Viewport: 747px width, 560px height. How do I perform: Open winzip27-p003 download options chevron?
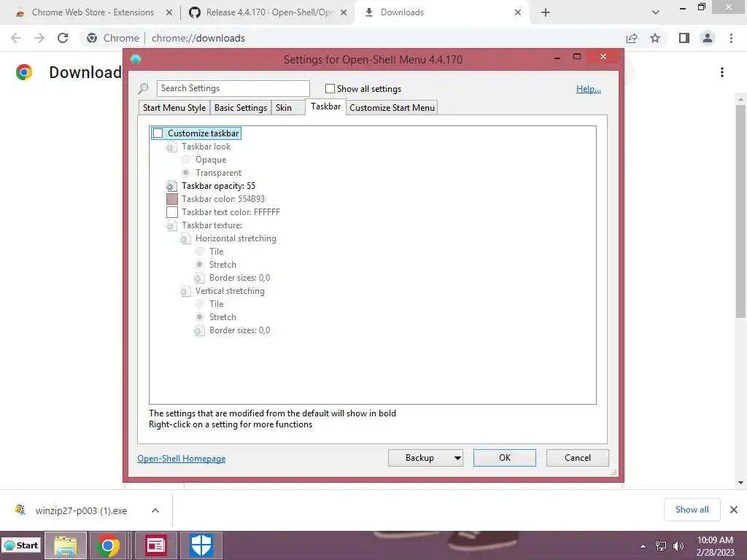tap(155, 510)
